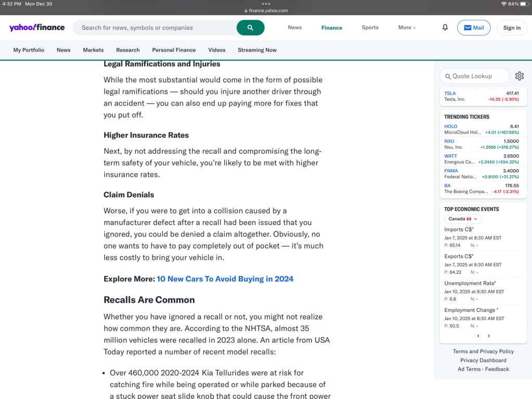Viewport: 532px width, 399px height.
Task: Open My Portfolio tab
Action: tap(29, 50)
